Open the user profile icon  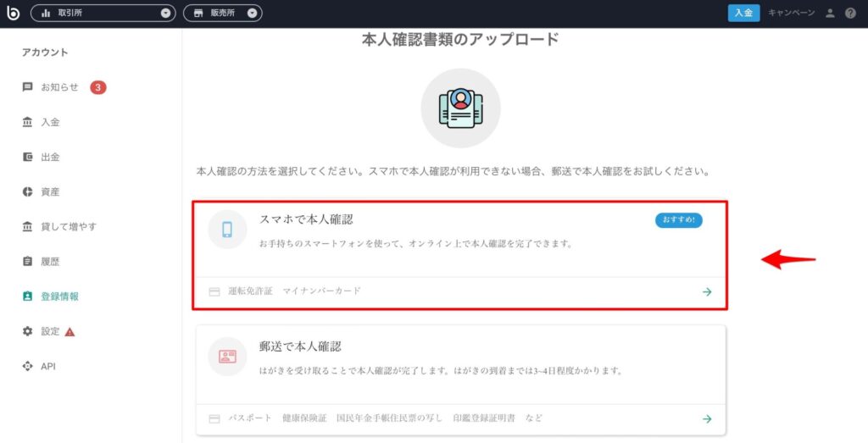click(x=829, y=14)
